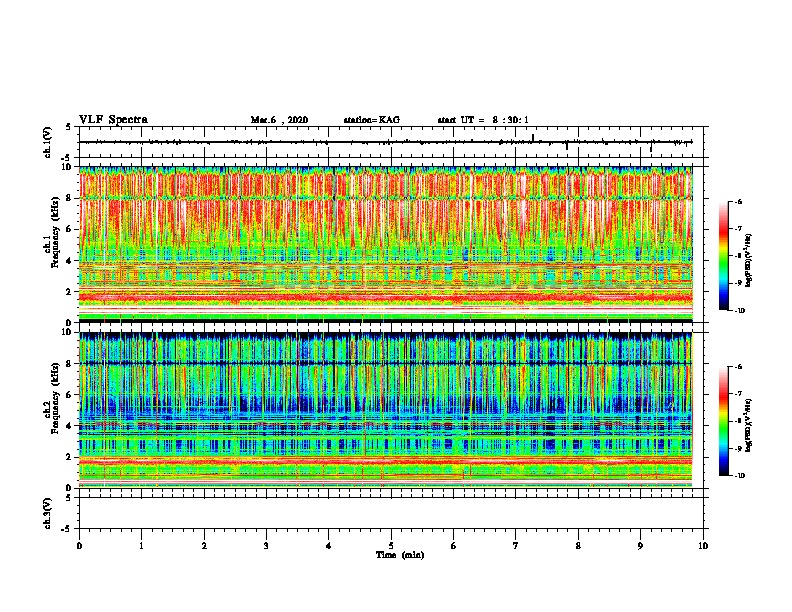
Task: Click the 'VLF Spectra' title text
Action: (113, 120)
